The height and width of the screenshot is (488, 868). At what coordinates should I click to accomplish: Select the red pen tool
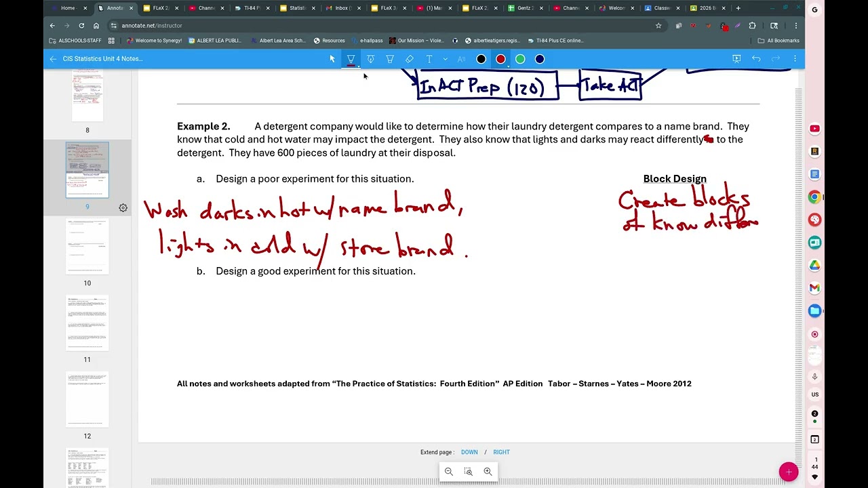[351, 59]
